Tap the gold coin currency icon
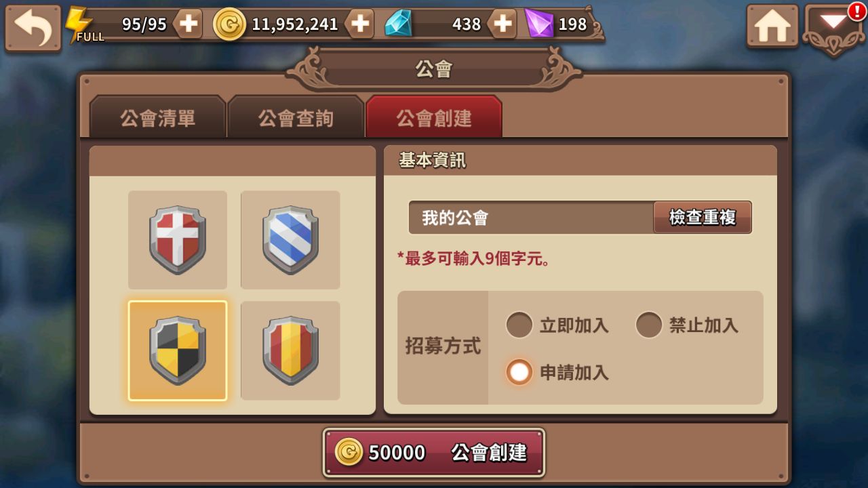Viewport: 868px width, 488px height. (229, 24)
